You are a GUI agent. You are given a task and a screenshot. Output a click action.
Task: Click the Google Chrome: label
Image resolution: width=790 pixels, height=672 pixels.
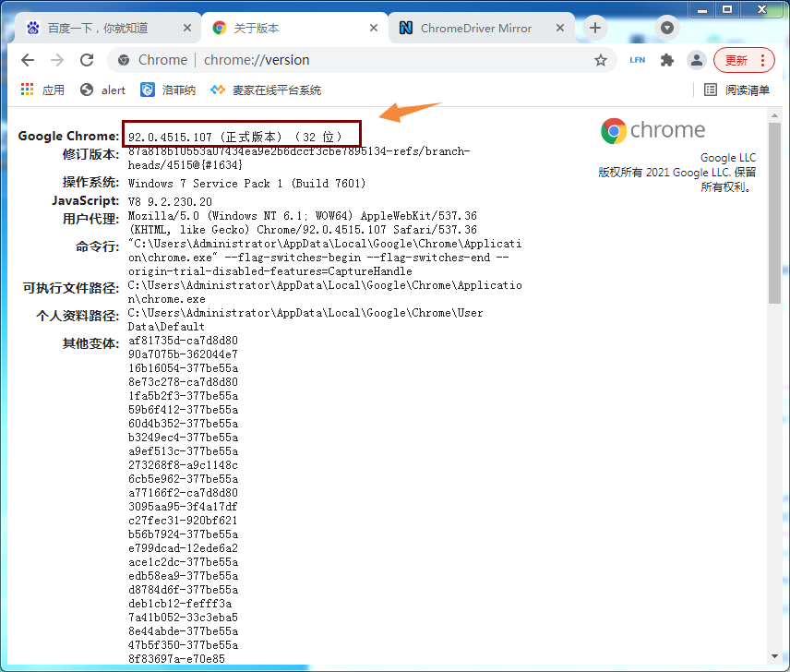point(68,136)
